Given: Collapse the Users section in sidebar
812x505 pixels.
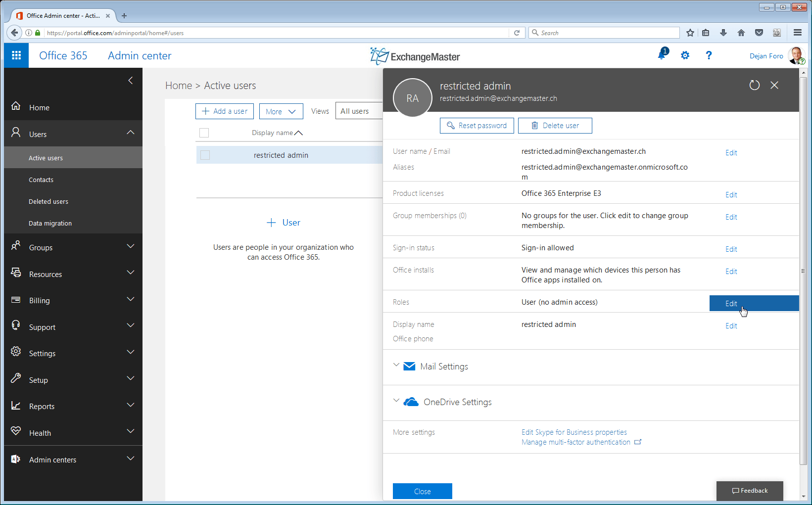Looking at the screenshot, I should pyautogui.click(x=131, y=133).
